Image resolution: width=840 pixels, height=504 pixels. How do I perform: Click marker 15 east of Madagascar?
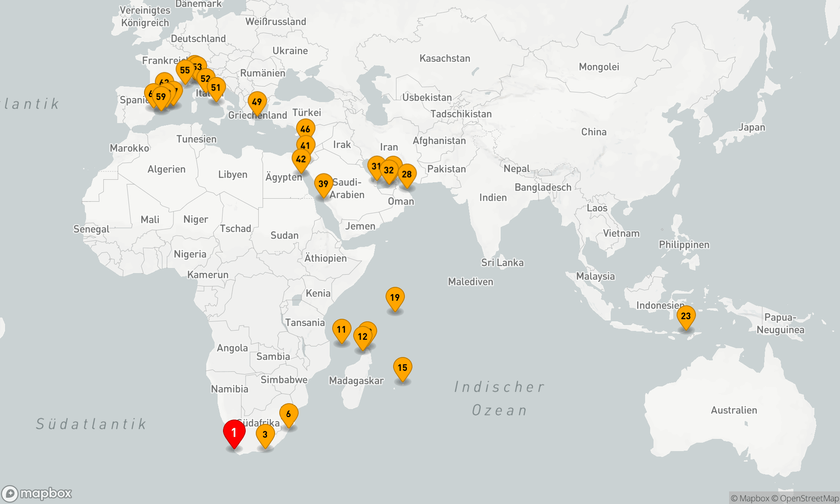pos(402,367)
